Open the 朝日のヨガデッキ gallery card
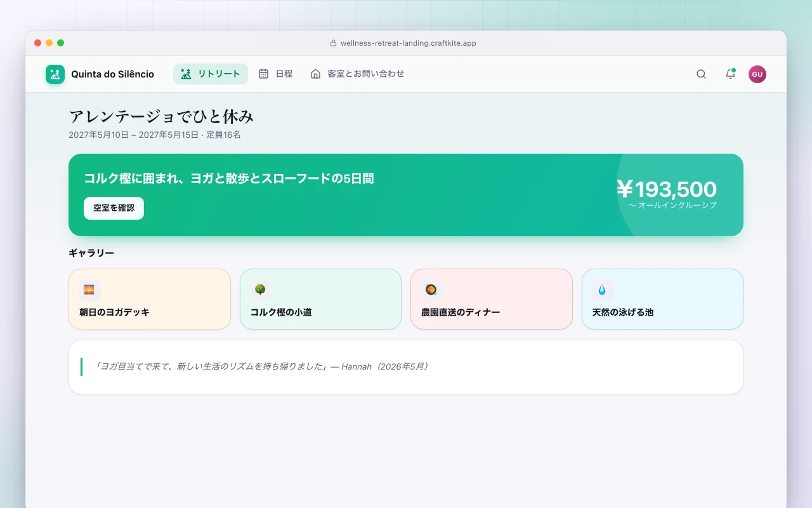This screenshot has width=812, height=508. 149,299
